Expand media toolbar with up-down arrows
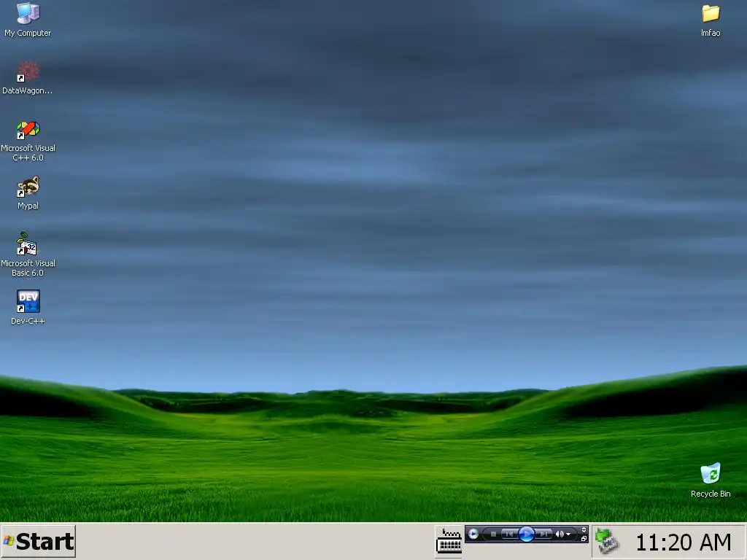Viewport: 747px width, 560px height. tap(584, 530)
